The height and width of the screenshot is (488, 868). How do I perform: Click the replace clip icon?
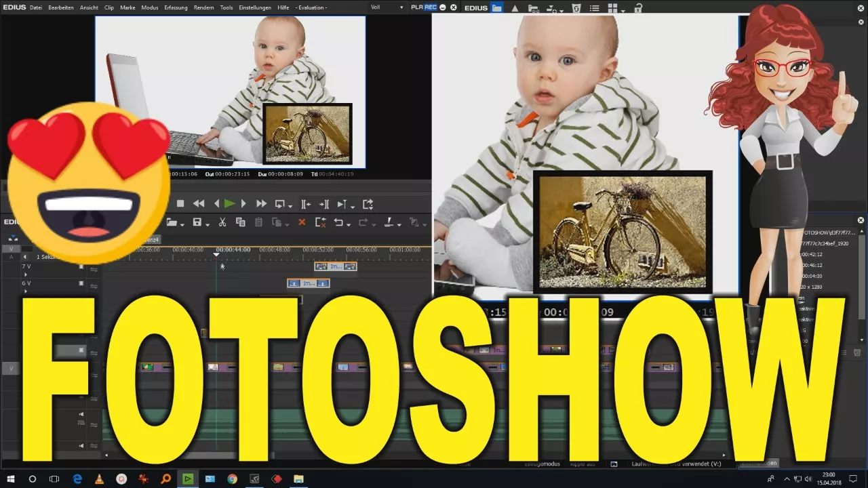(x=277, y=222)
